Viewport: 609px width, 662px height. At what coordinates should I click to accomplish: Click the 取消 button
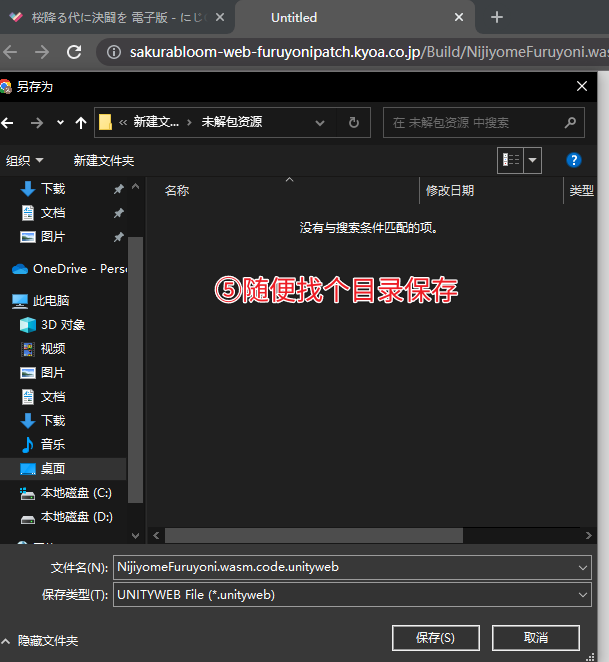coord(536,638)
